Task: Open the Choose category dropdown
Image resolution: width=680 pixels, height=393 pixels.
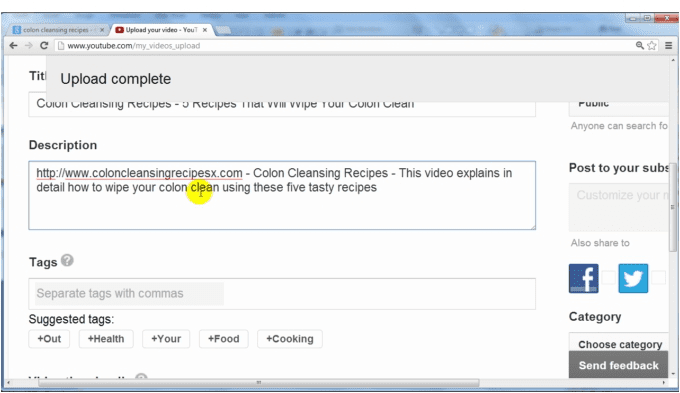Action: click(x=619, y=344)
